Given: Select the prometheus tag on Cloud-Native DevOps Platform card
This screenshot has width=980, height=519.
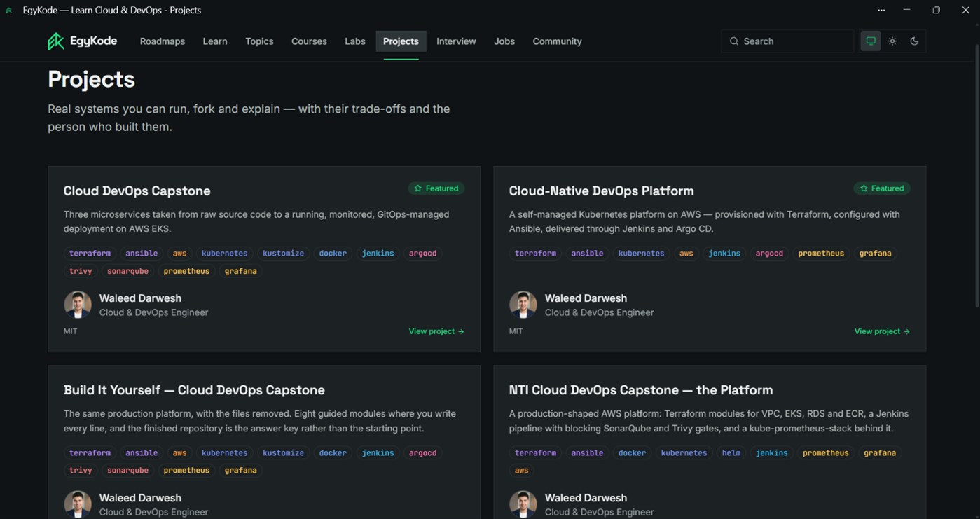Looking at the screenshot, I should 821,254.
